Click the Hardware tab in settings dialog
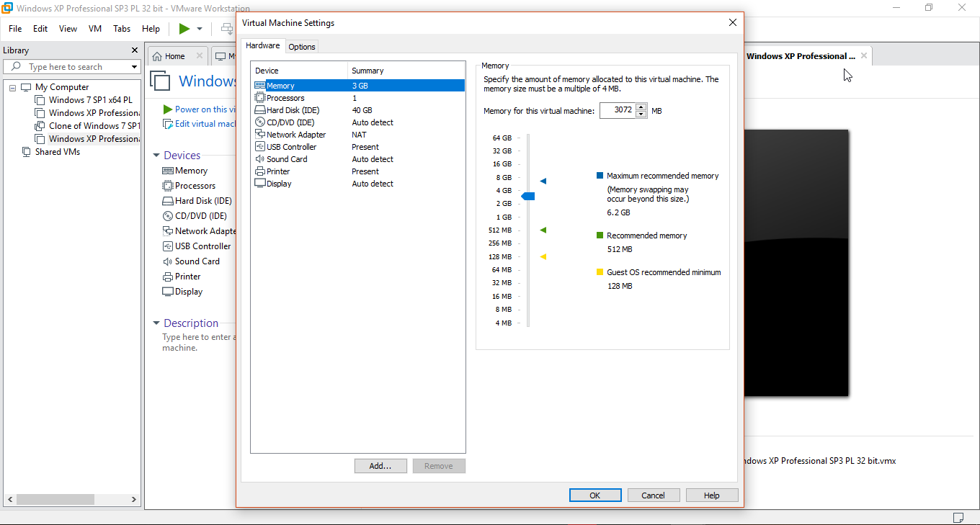This screenshot has height=525, width=980. point(262,45)
